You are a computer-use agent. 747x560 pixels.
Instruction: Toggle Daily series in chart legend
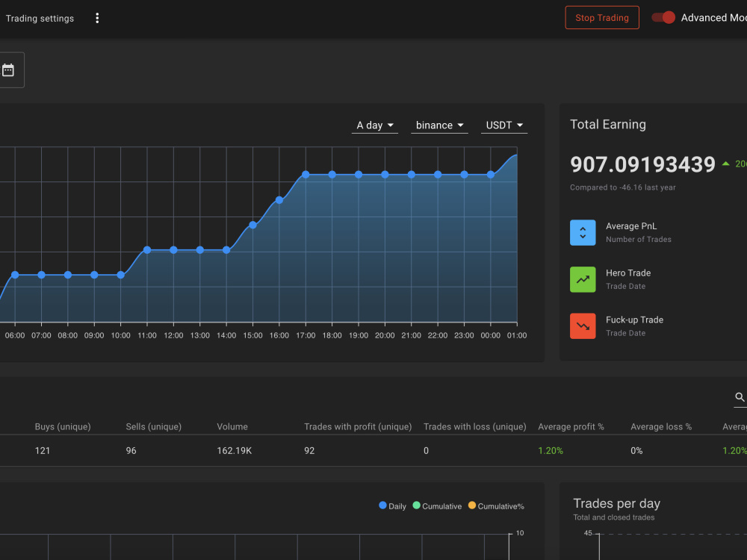[393, 505]
